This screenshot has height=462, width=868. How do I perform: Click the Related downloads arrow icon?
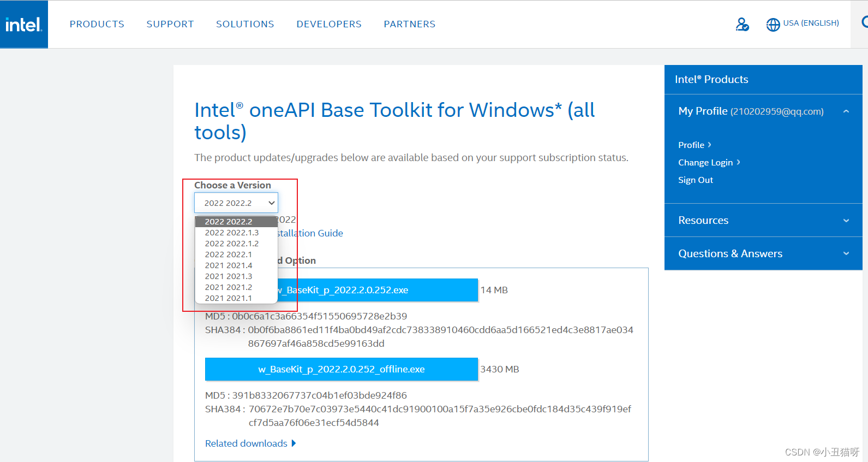[294, 443]
